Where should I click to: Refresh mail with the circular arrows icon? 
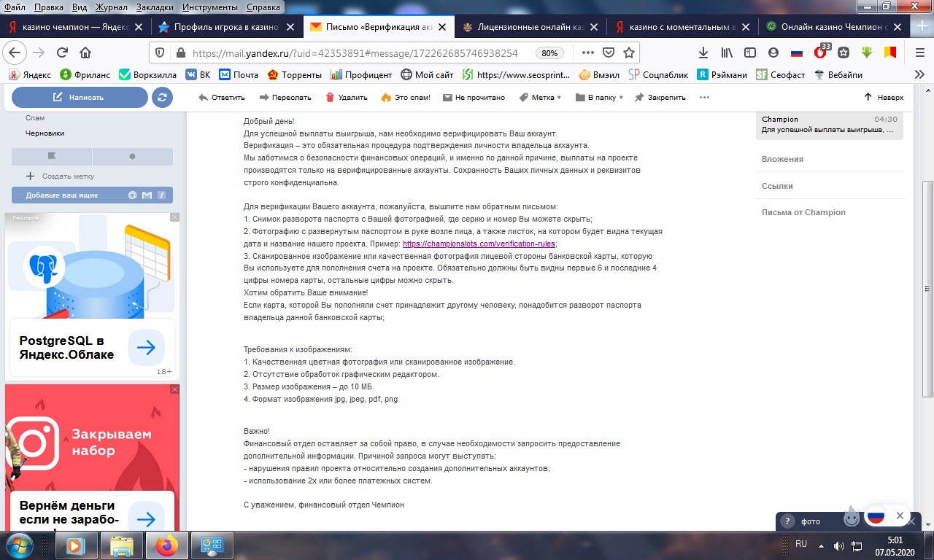tap(162, 97)
